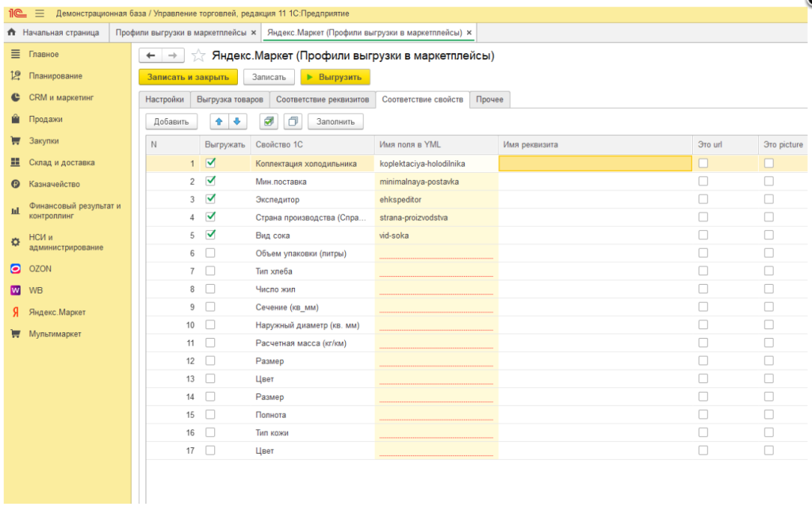Image resolution: width=812 pixels, height=510 pixels.
Task: Click the check-all green checkmark icon
Action: [x=269, y=121]
